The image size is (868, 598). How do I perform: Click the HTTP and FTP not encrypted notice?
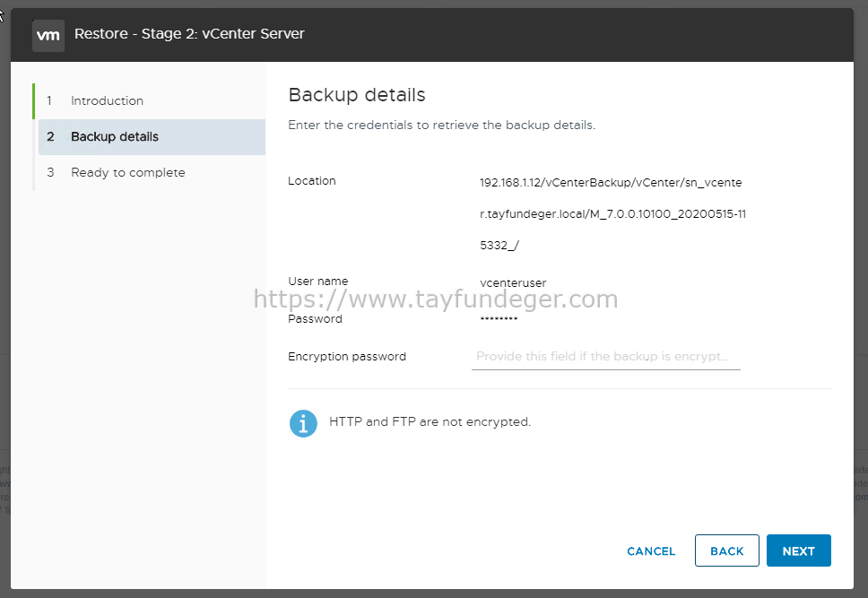point(430,422)
